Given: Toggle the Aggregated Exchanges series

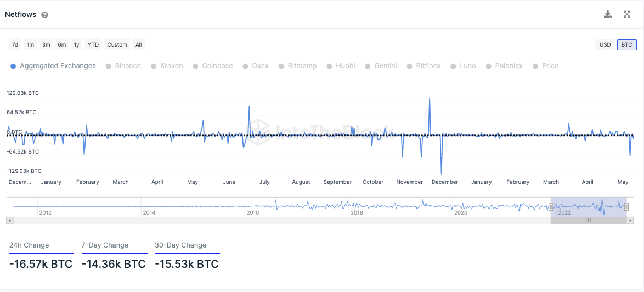Looking at the screenshot, I should [53, 66].
